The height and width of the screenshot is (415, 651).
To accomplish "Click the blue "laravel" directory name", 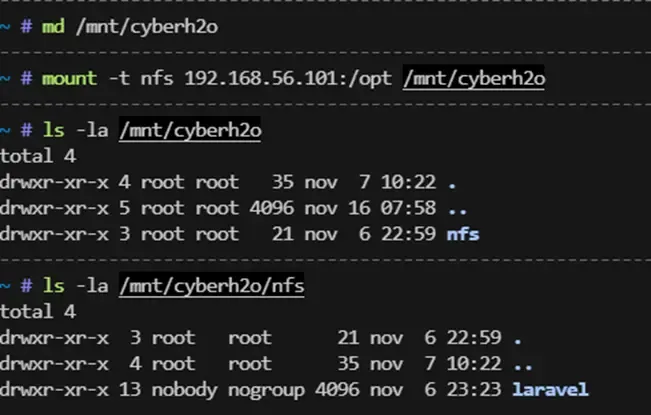I will (x=549, y=389).
